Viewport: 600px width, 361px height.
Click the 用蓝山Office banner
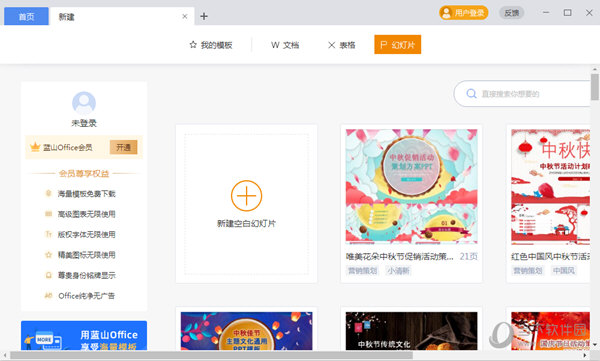84,335
